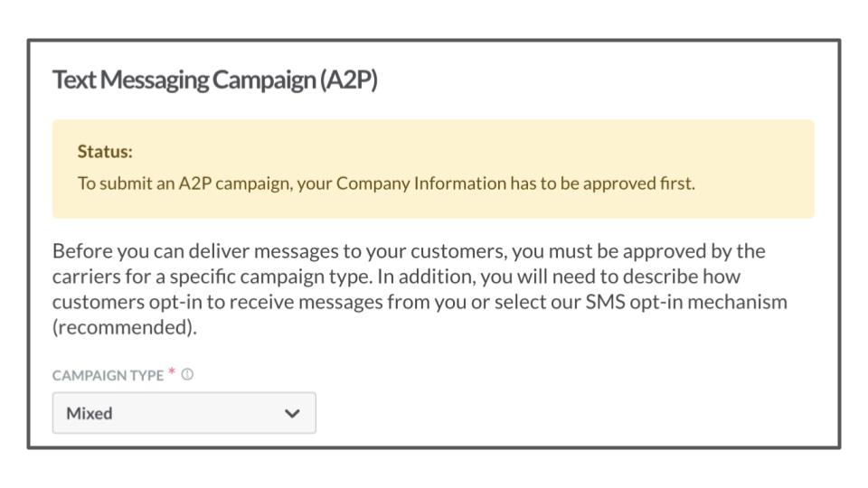Click the required asterisk beside Campaign Type
This screenshot has height=488, width=868.
[172, 371]
